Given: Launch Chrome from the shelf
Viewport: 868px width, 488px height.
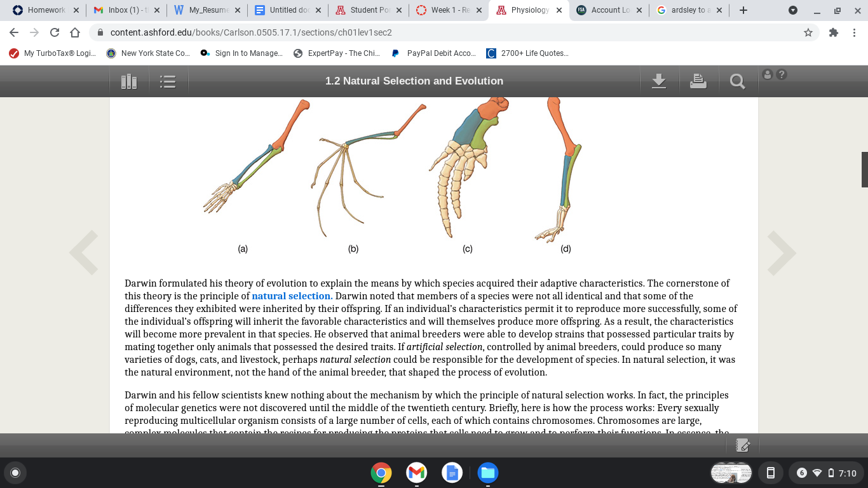Looking at the screenshot, I should pos(381,473).
